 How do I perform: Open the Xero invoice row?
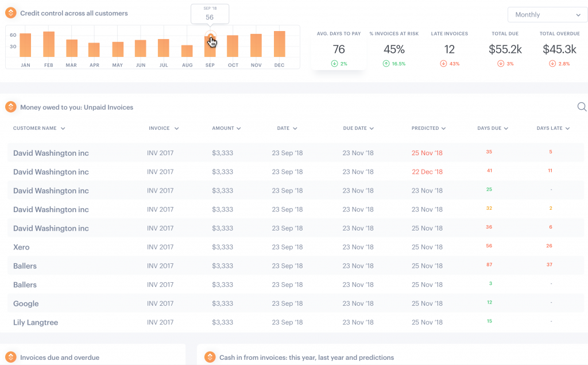point(296,247)
